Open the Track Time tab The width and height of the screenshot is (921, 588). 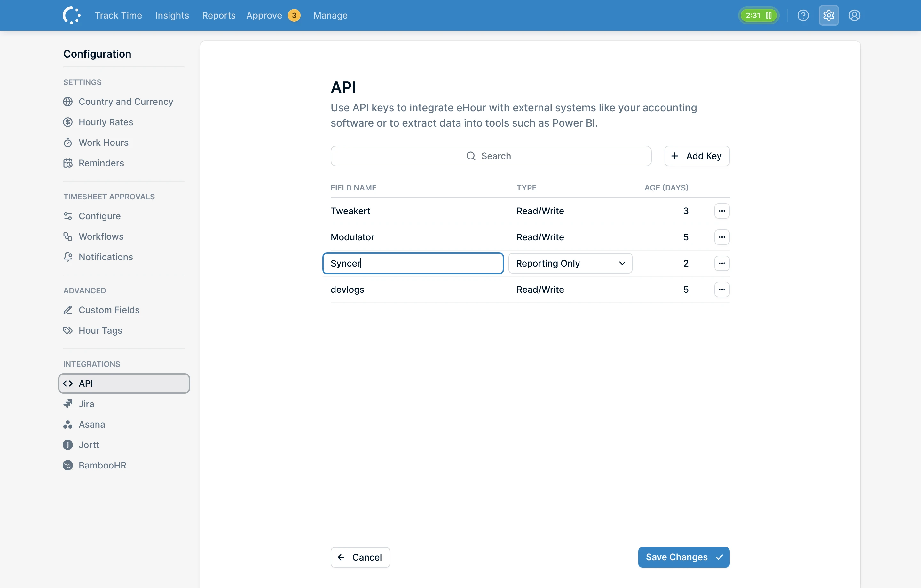click(x=118, y=15)
